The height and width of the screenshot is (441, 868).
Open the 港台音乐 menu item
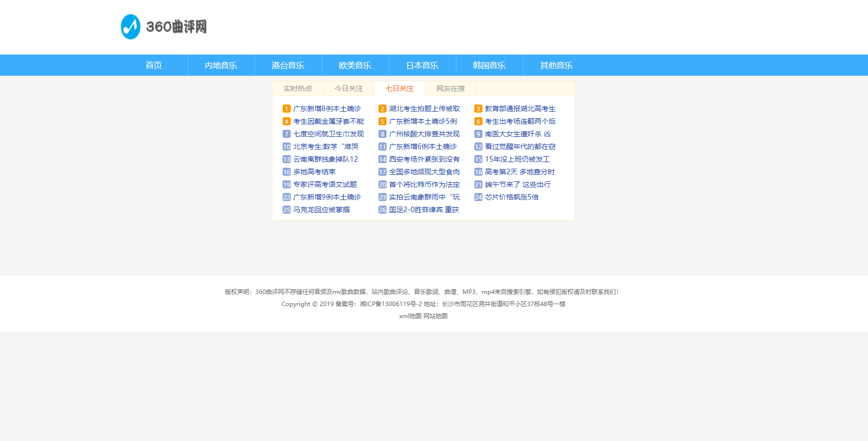288,65
